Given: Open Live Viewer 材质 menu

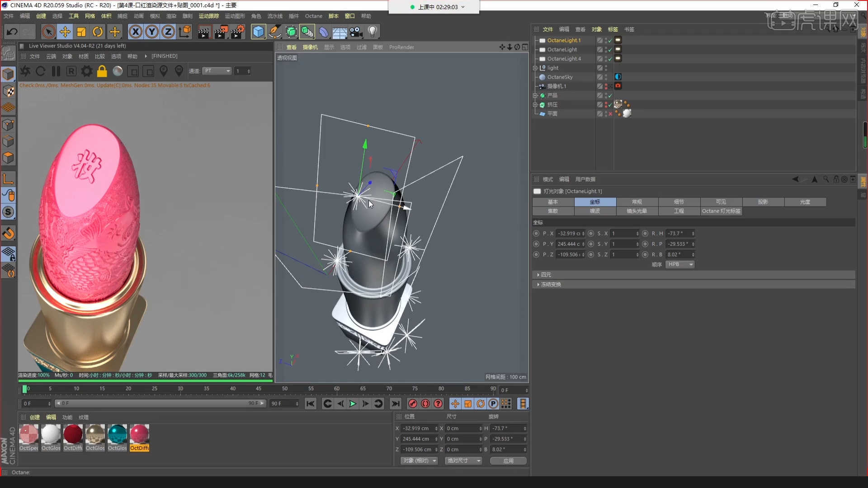Looking at the screenshot, I should point(84,56).
